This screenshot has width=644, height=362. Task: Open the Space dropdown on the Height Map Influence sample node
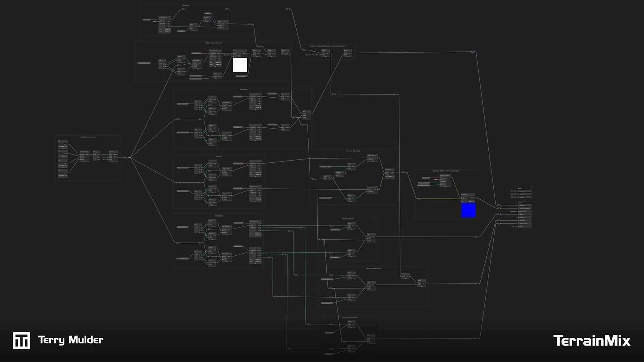point(218,65)
